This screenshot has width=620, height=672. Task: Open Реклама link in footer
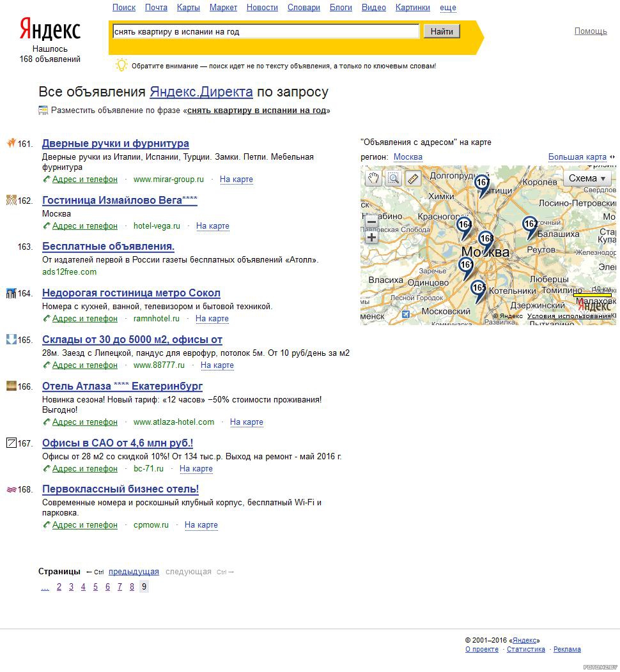click(x=567, y=649)
